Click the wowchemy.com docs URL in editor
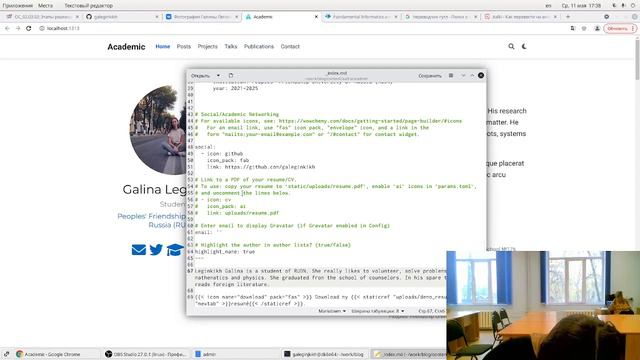Image resolution: width=640 pixels, height=360 pixels. pos(370,121)
